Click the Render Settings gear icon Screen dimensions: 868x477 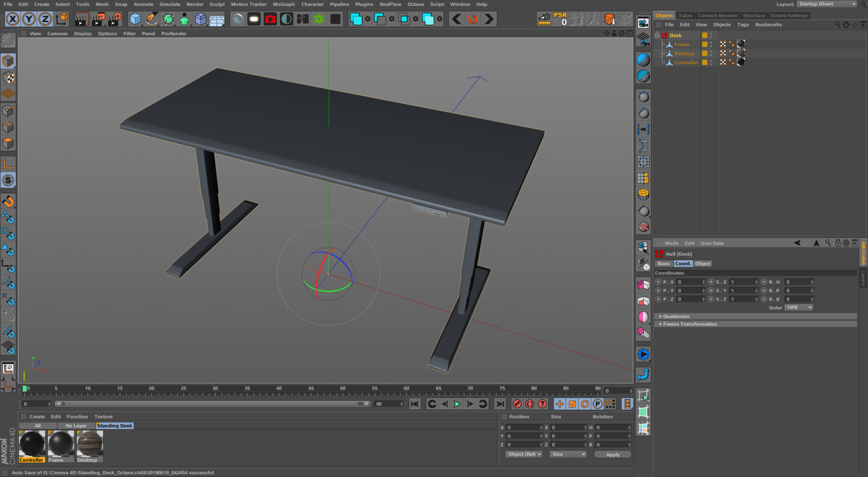(115, 19)
